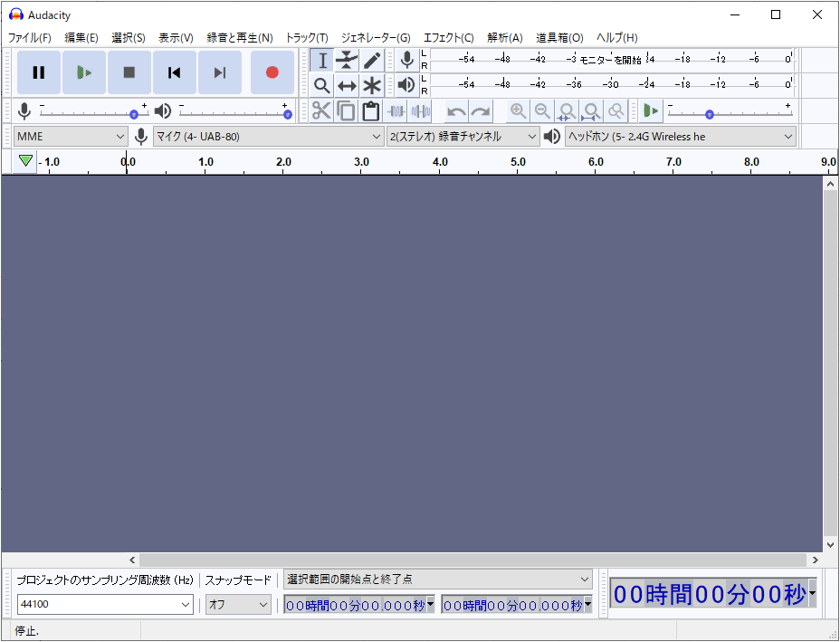This screenshot has width=840, height=642.
Task: Select the Selection (I-beam) tool
Action: (x=322, y=61)
